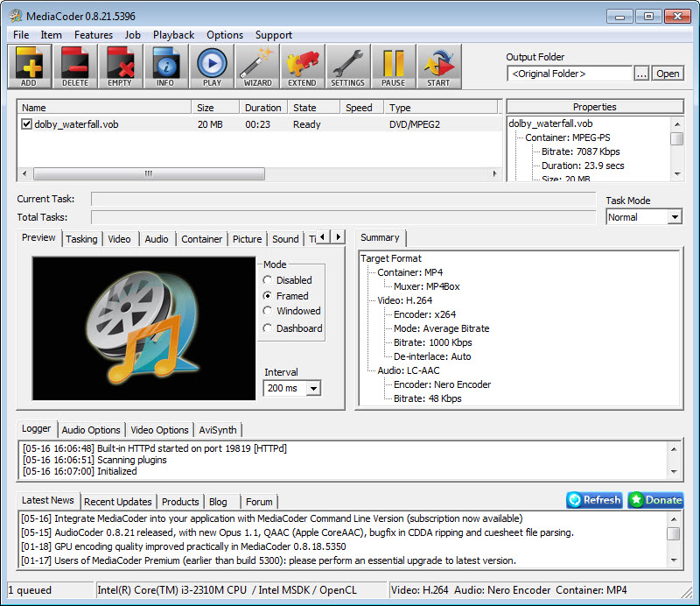700x606 pixels.
Task: Click the ADD file toolbar icon
Action: [30, 67]
